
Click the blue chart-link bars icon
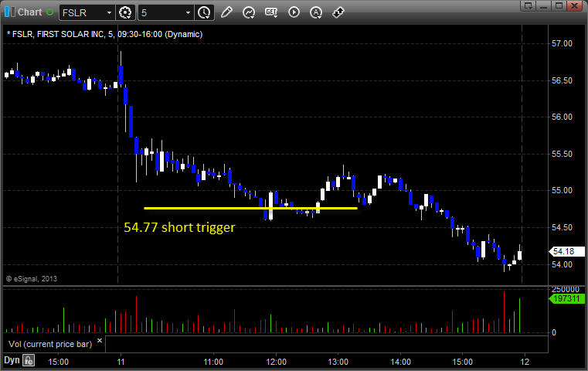pyautogui.click(x=10, y=12)
